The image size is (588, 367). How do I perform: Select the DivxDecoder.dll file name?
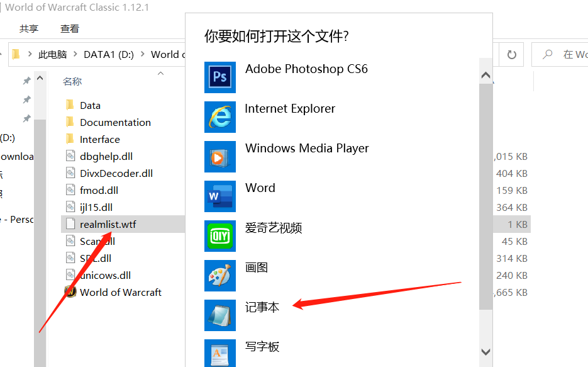[x=116, y=173]
